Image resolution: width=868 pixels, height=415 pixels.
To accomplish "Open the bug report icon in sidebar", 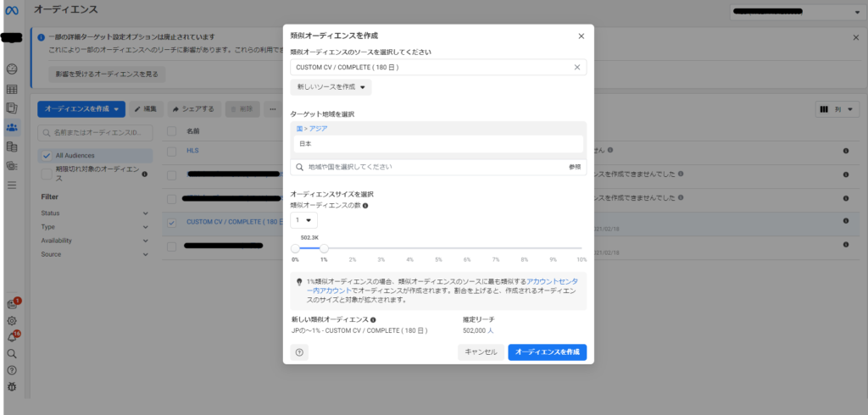I will tap(12, 387).
